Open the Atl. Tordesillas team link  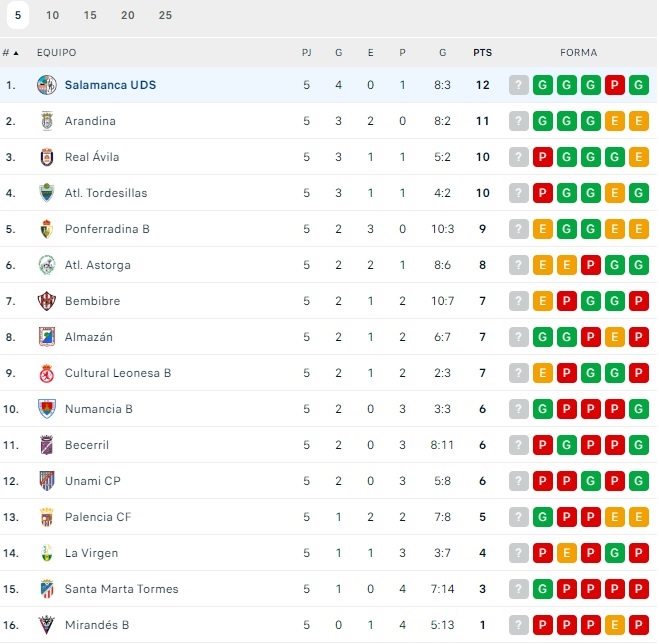[x=106, y=193]
